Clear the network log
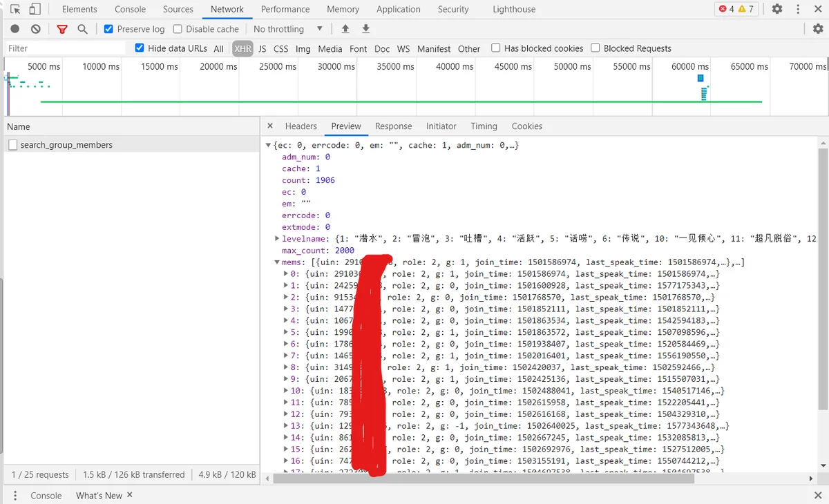Screen dimensions: 829x504 coord(36,29)
